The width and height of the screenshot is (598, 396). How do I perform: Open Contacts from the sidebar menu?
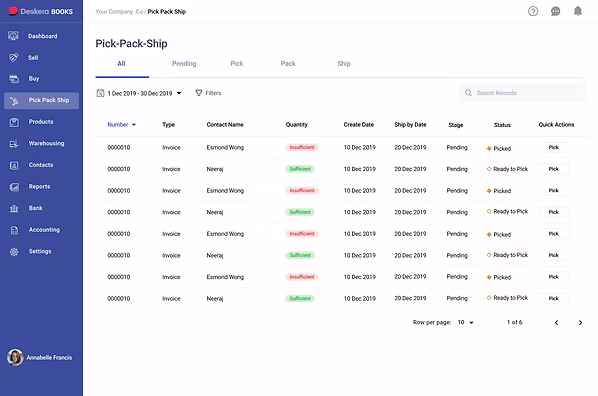click(41, 165)
